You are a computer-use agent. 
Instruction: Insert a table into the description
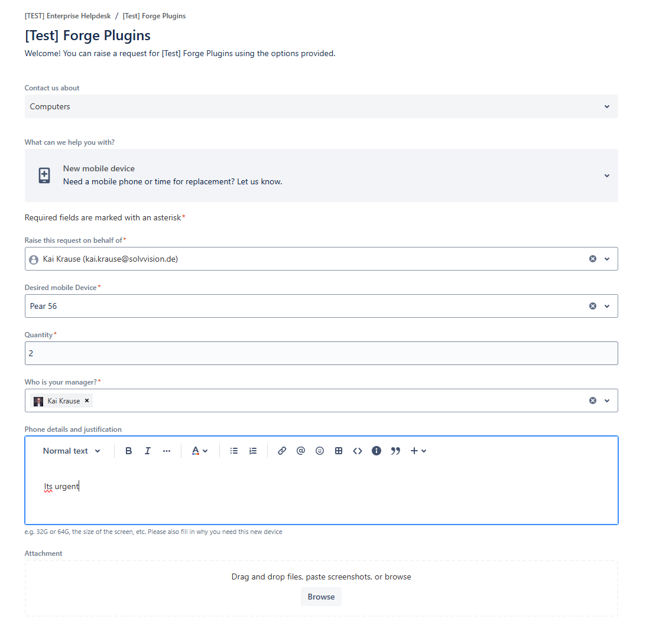point(338,451)
